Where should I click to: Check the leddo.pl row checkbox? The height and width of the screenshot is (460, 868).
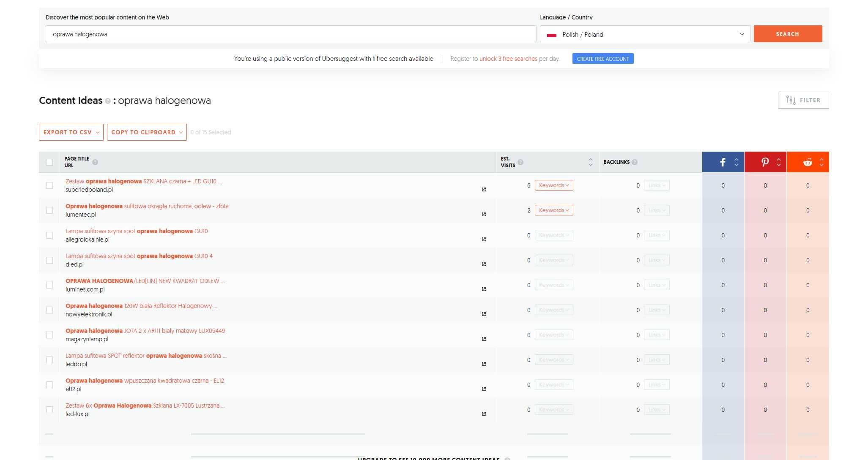pos(49,360)
